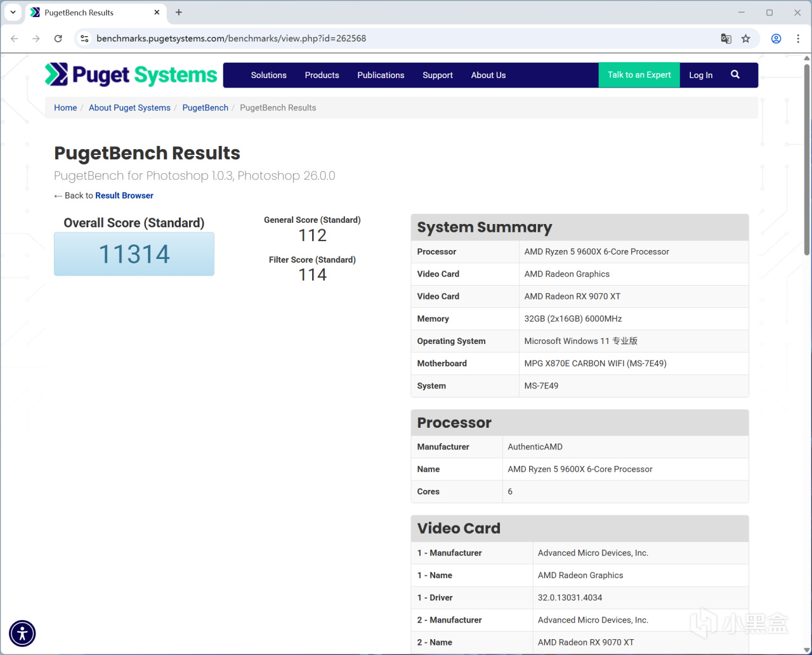Click the MPG X870E CARBON WIFI motherboard value

595,364
